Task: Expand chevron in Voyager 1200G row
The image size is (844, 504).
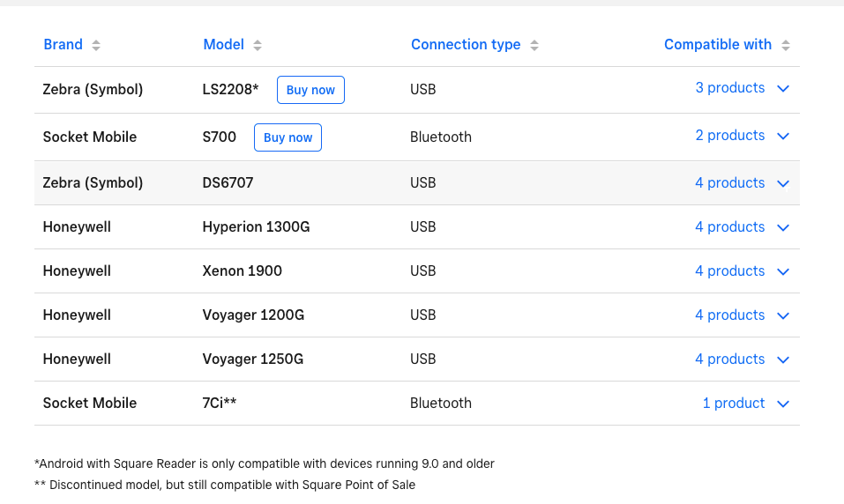Action: coord(783,315)
